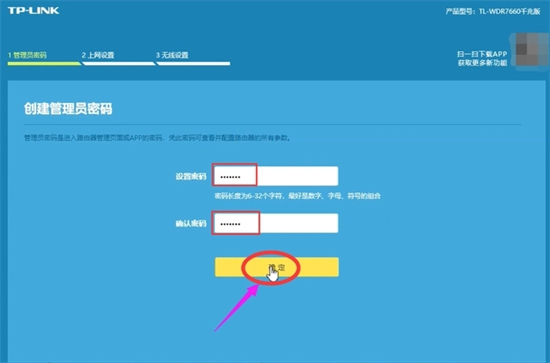This screenshot has height=363, width=550.
Task: Click the 获取更多新功能 text
Action: (x=482, y=63)
